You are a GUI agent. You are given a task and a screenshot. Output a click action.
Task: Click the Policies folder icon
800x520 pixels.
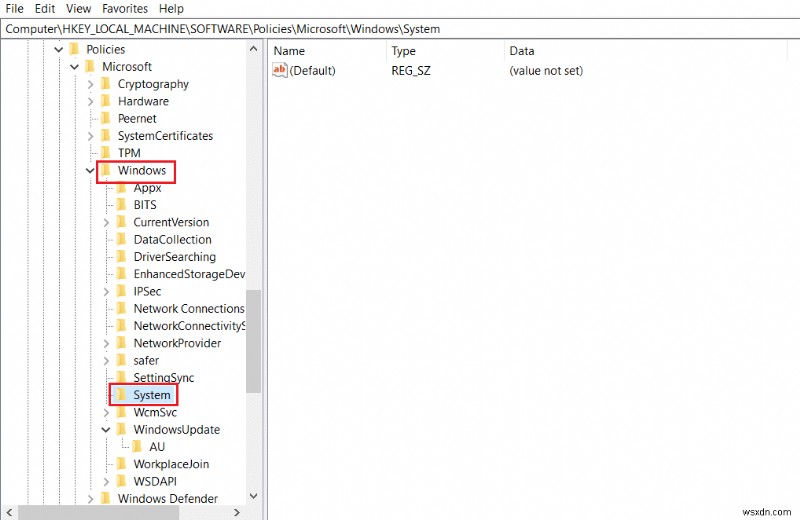coord(75,49)
